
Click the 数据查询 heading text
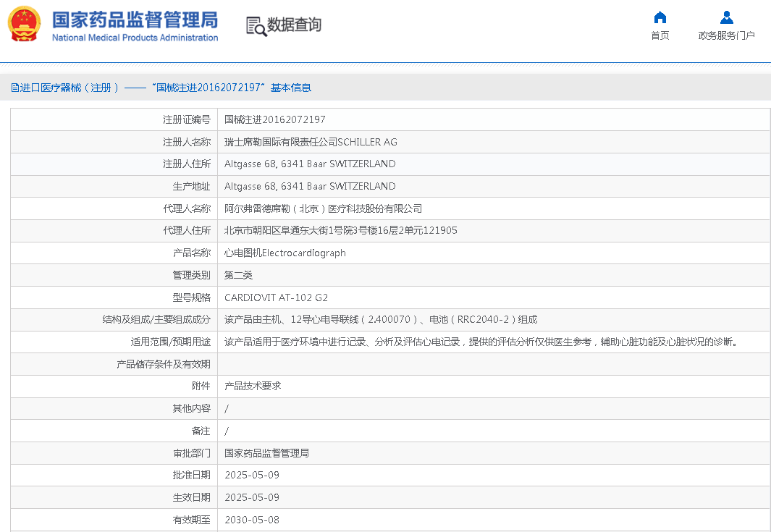coord(294,25)
